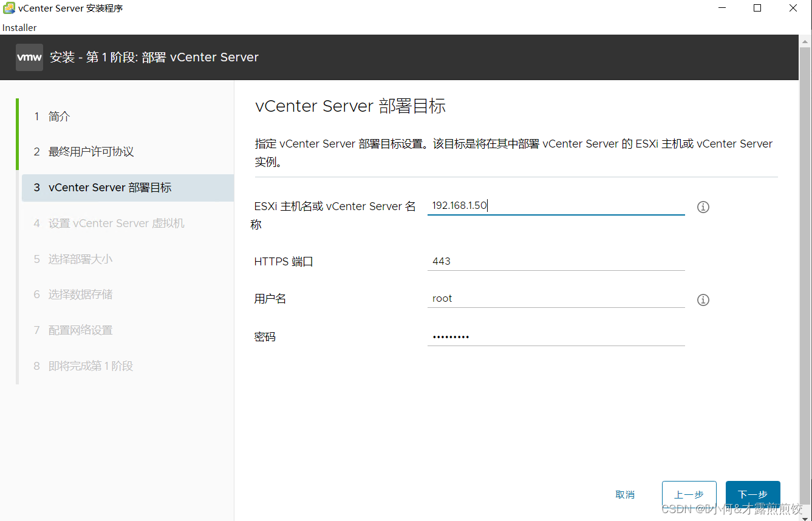Image resolution: width=812 pixels, height=521 pixels.
Task: Maximize the installer window
Action: tap(757, 9)
